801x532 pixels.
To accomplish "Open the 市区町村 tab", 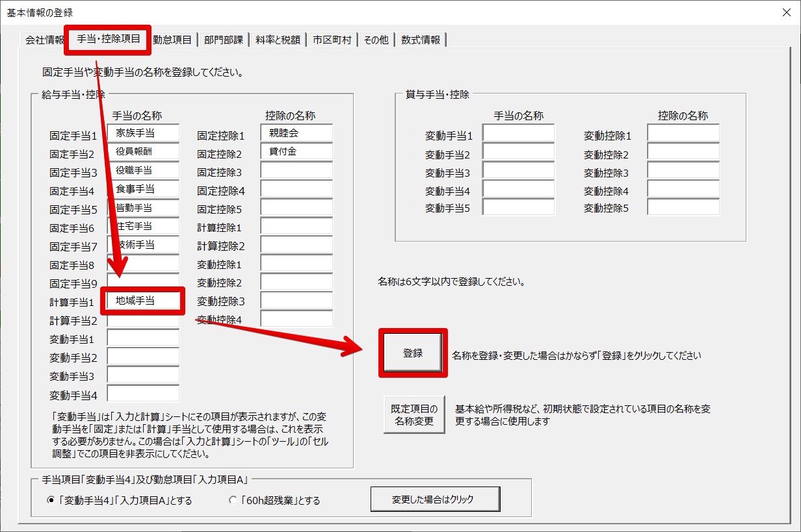I will coord(332,40).
